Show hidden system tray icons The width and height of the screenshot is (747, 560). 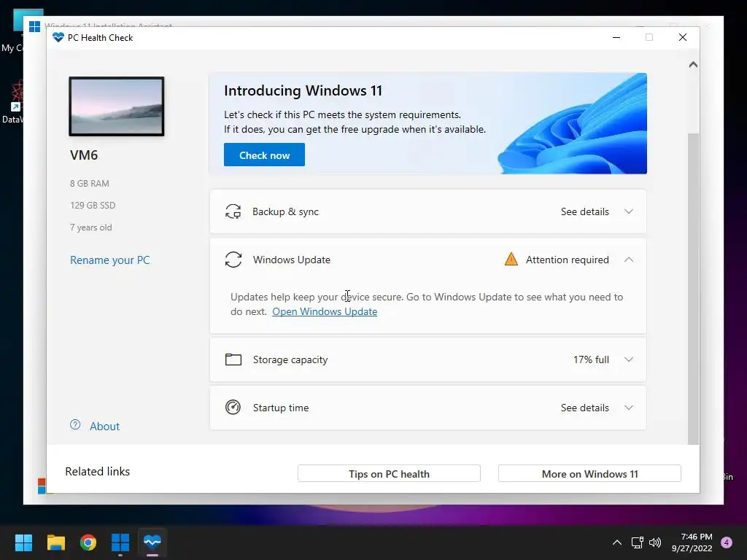[x=617, y=542]
